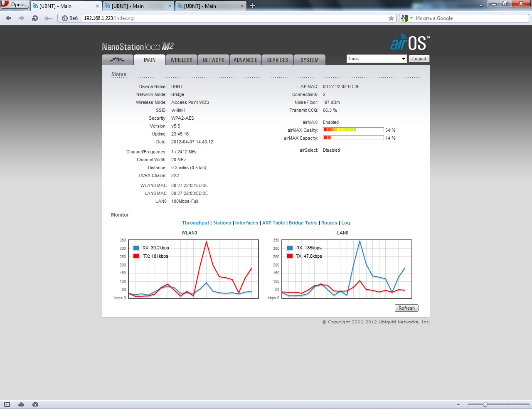Click the address bar URL field
532x409 pixels.
click(x=233, y=18)
